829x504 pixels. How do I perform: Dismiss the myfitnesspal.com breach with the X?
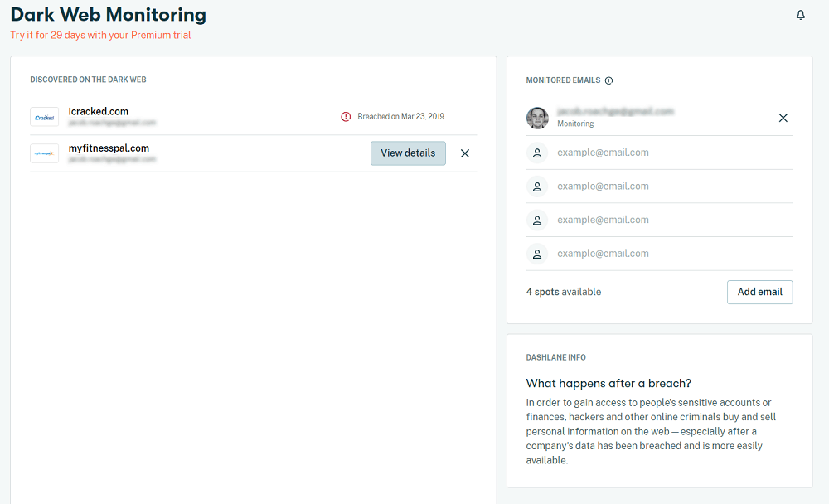tap(464, 153)
